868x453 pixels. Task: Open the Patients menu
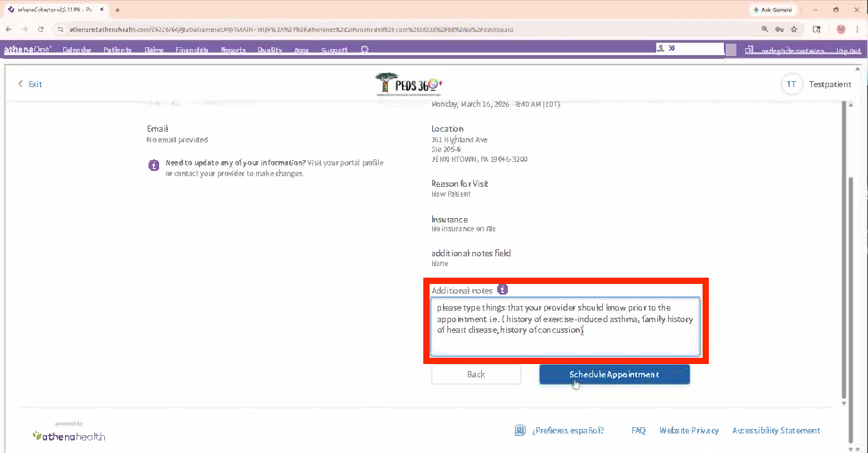click(117, 50)
